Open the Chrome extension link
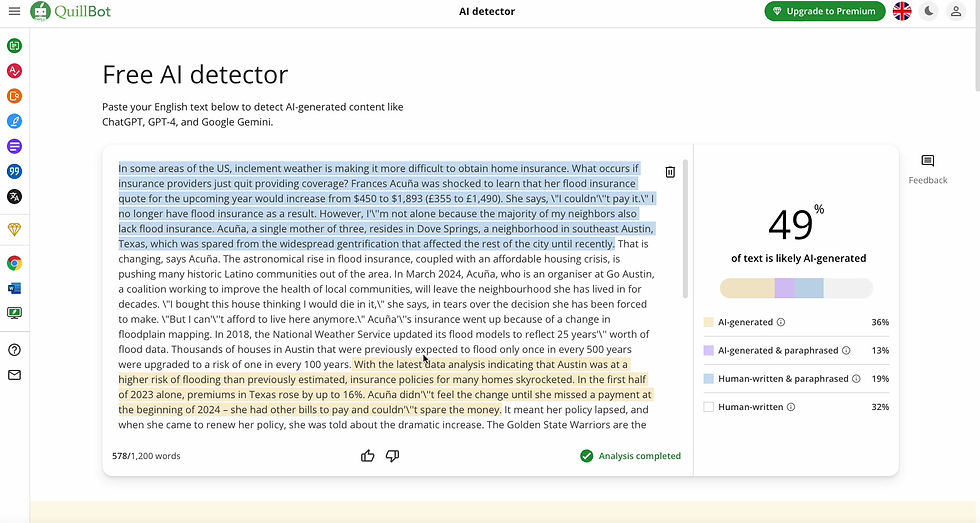 tap(14, 263)
